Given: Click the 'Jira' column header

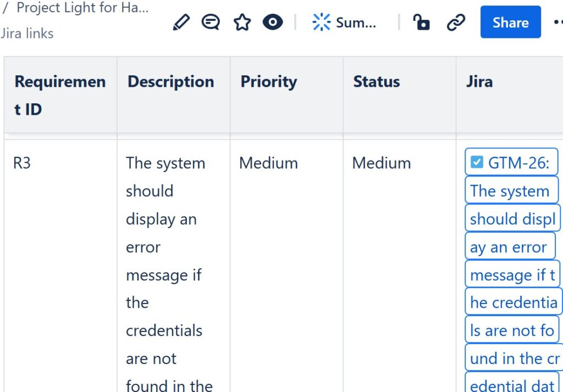Looking at the screenshot, I should pos(510,95).
